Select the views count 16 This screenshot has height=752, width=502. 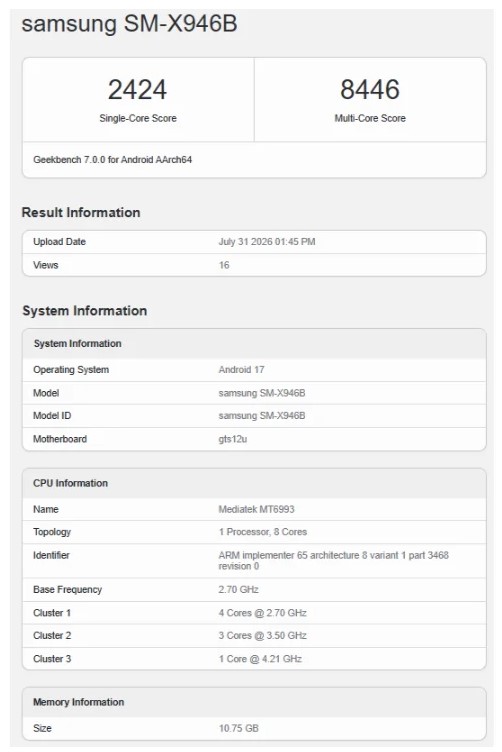(224, 265)
